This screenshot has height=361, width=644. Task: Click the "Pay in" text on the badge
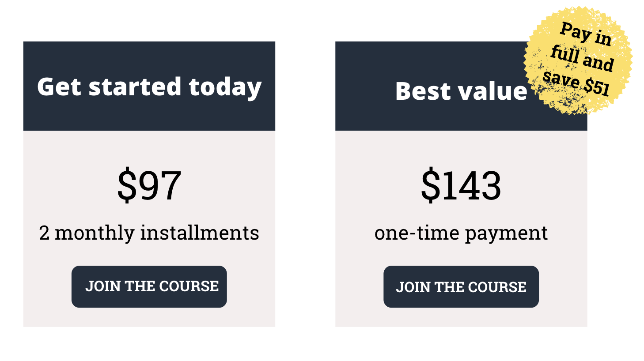pyautogui.click(x=586, y=34)
